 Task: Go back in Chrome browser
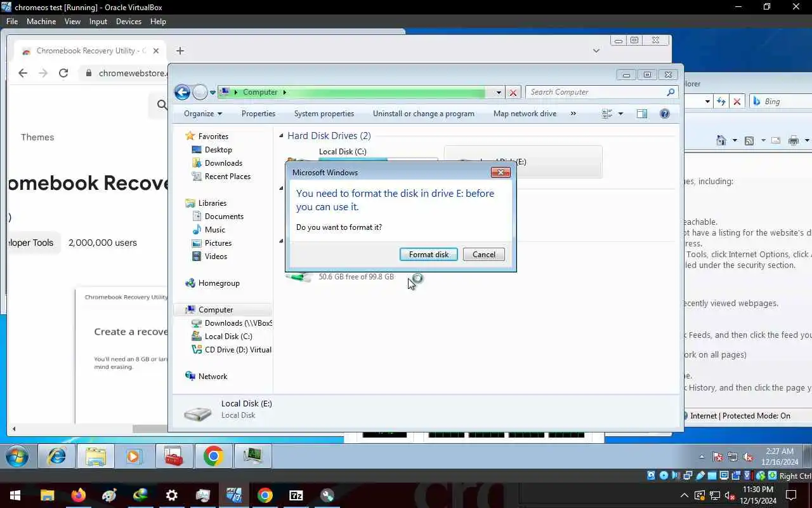(x=23, y=73)
